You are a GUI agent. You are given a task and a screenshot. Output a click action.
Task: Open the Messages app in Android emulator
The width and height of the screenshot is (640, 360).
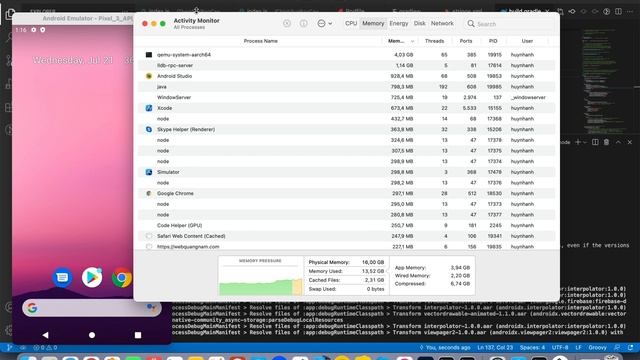(62, 278)
